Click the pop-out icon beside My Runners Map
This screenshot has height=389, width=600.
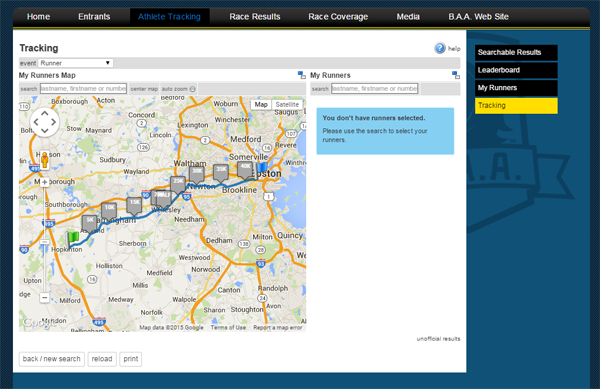coord(302,75)
